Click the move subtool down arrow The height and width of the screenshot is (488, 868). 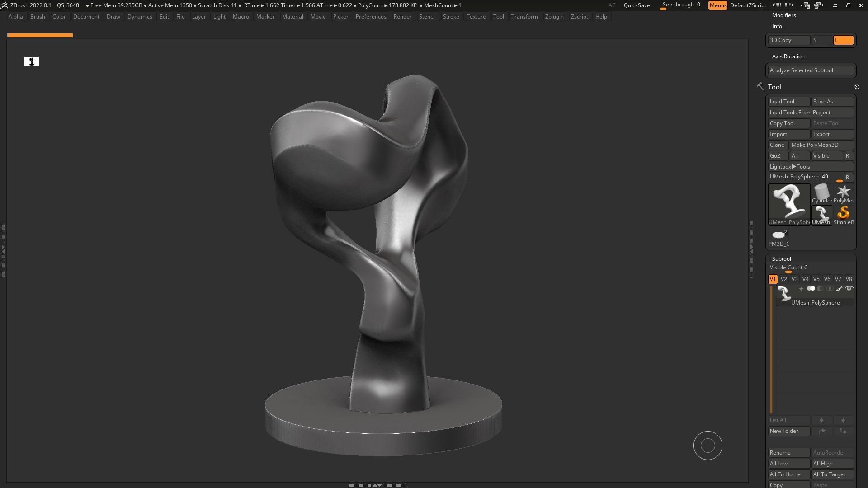pyautogui.click(x=843, y=420)
